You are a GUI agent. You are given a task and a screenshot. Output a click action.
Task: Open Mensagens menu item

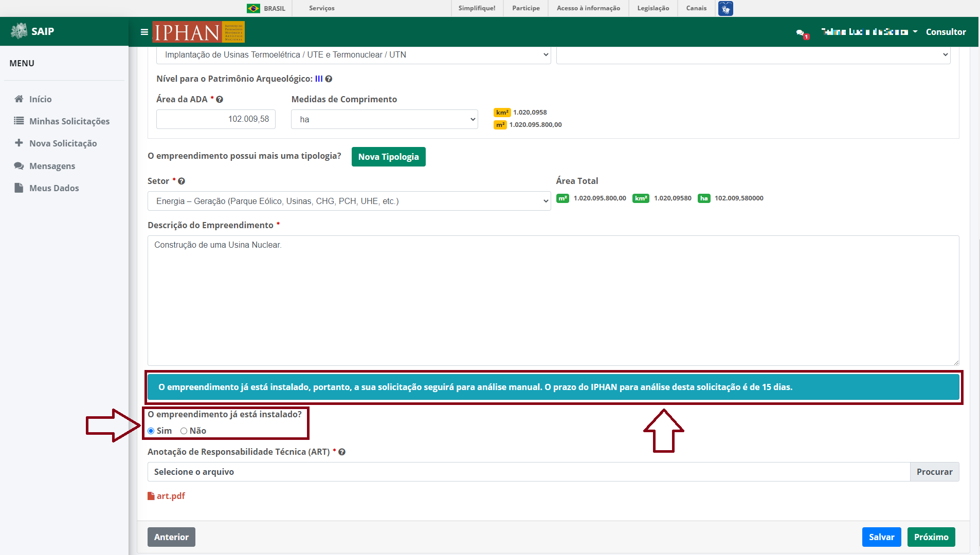[52, 165]
